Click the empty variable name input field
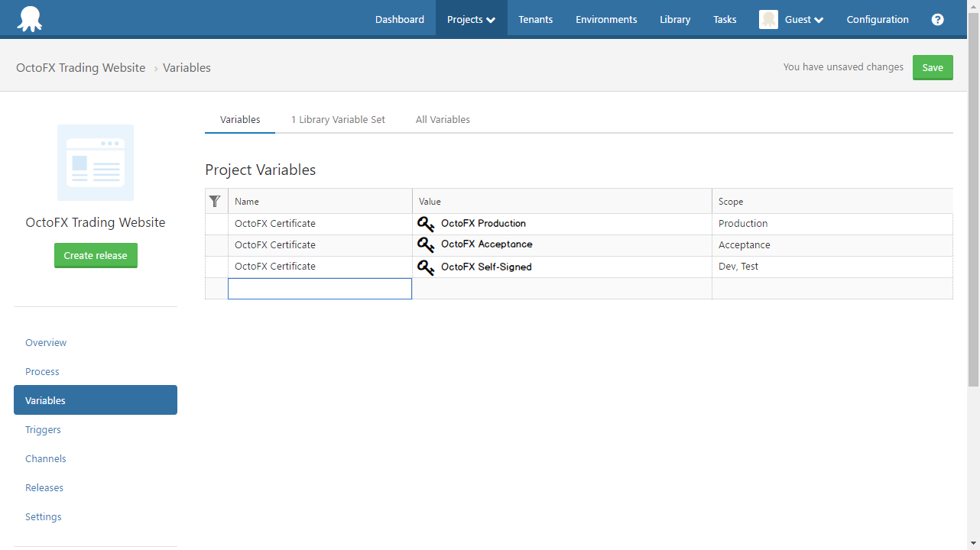The height and width of the screenshot is (550, 980). [320, 288]
